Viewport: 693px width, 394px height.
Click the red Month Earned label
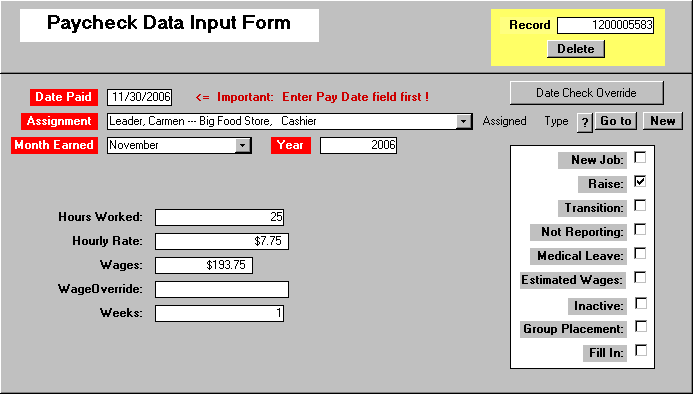click(x=54, y=145)
